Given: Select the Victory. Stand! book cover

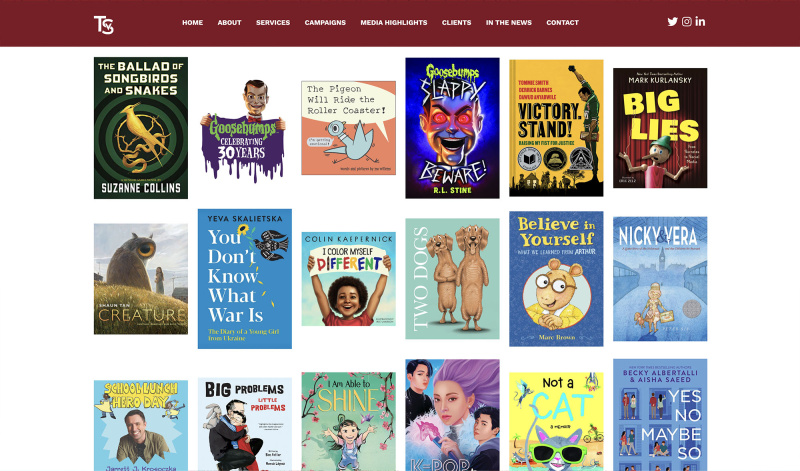Looking at the screenshot, I should point(556,128).
